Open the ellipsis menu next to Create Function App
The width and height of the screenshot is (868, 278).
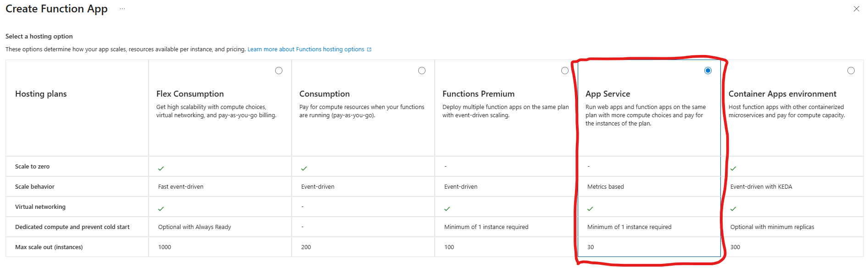(x=122, y=9)
